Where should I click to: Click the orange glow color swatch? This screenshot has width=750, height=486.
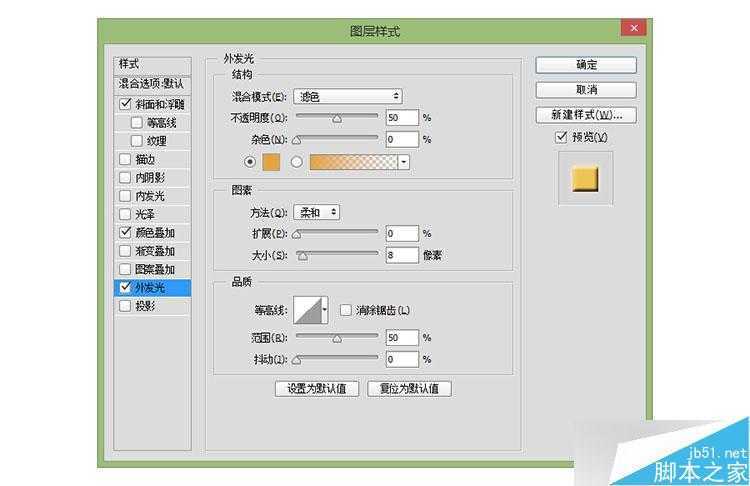click(271, 162)
